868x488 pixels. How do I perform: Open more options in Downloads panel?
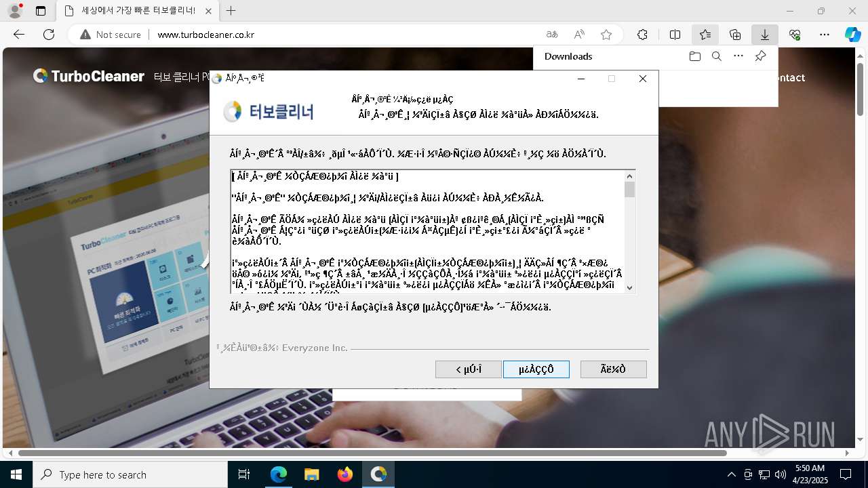(738, 56)
